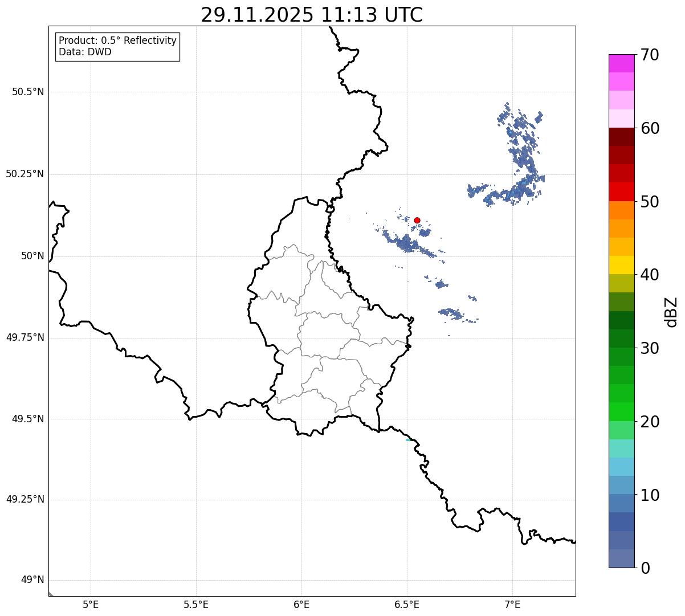Click the 50.5°N latitude tick label
The height and width of the screenshot is (616, 685).
pyautogui.click(x=28, y=92)
